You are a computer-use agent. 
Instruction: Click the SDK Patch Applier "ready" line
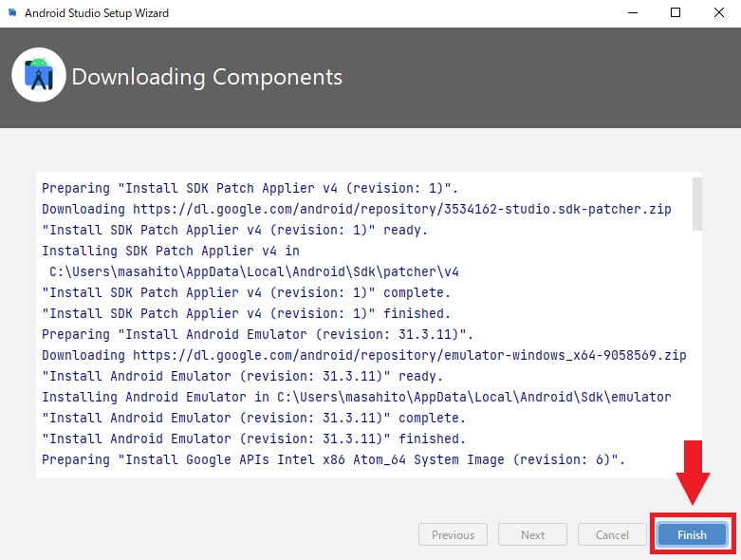[x=235, y=230]
